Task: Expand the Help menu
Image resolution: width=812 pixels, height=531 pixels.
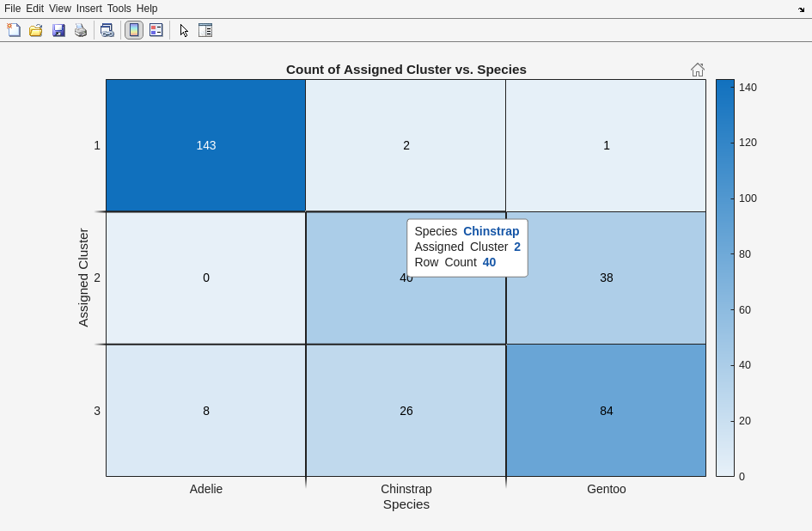Action: pyautogui.click(x=147, y=9)
